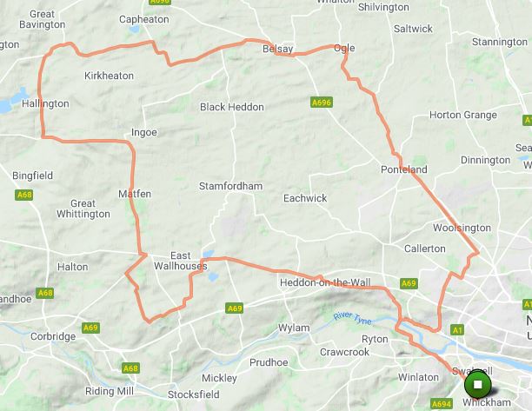Click the Prudhoe town label

point(269,362)
